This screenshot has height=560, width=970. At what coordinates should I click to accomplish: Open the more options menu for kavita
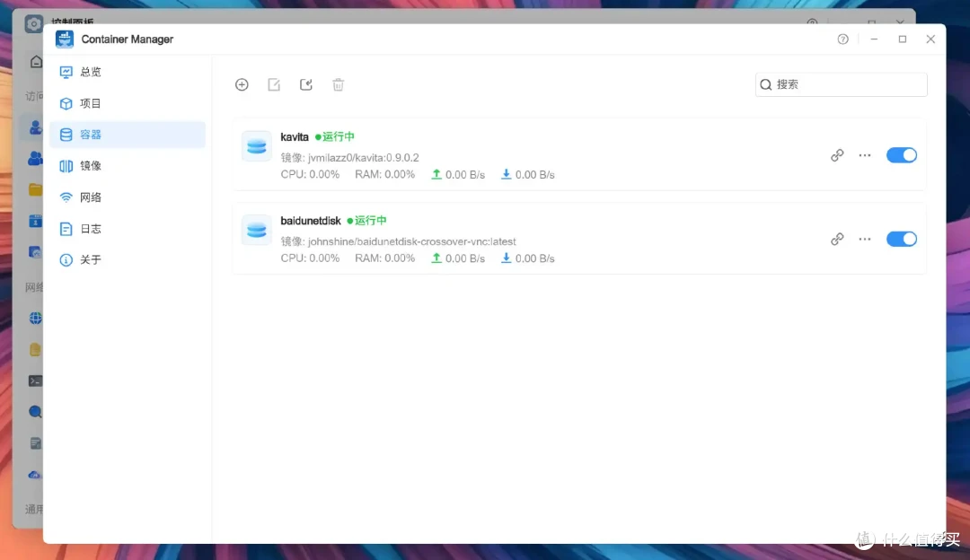point(865,155)
